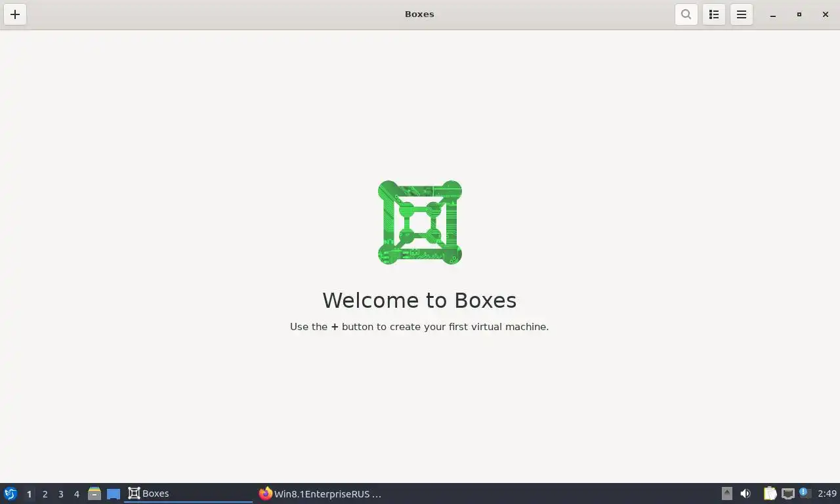Maximize the Boxes window
Viewport: 840px width, 504px height.
799,14
